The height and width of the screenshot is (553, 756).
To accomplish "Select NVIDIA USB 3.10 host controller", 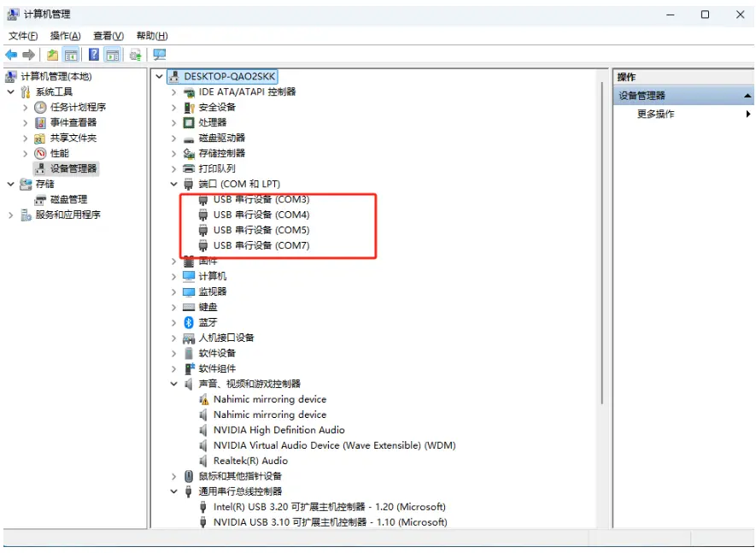I will coord(331,522).
